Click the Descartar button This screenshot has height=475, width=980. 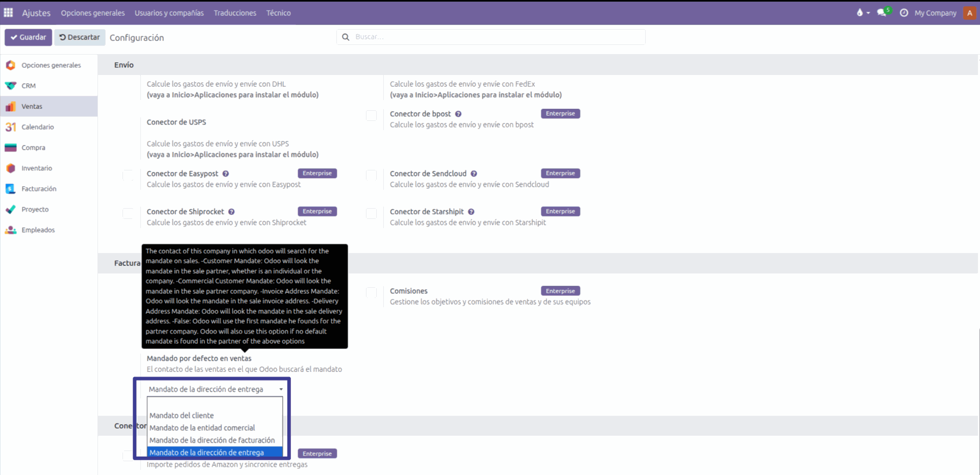pyautogui.click(x=80, y=37)
